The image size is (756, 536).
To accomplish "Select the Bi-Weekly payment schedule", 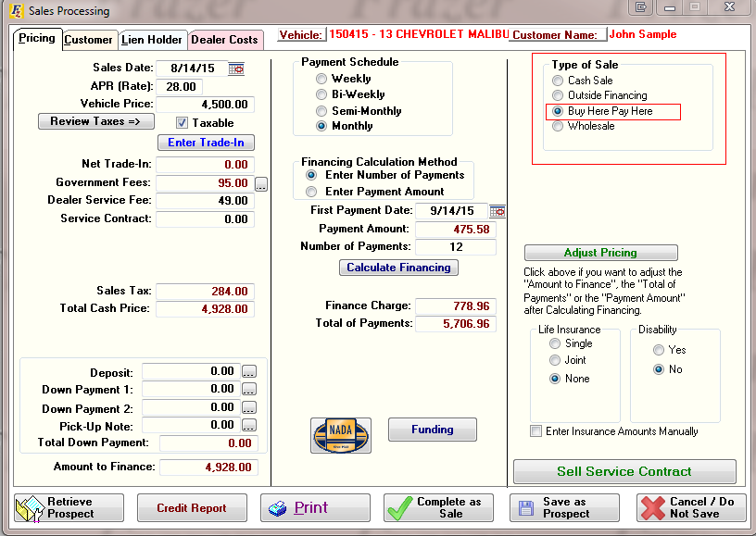I will coord(321,94).
